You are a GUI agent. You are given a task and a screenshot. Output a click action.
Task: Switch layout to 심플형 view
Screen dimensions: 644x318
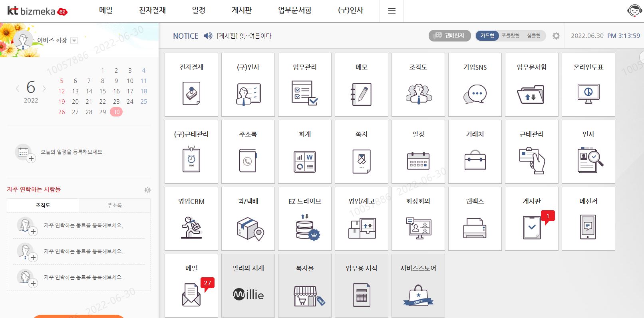coord(533,36)
